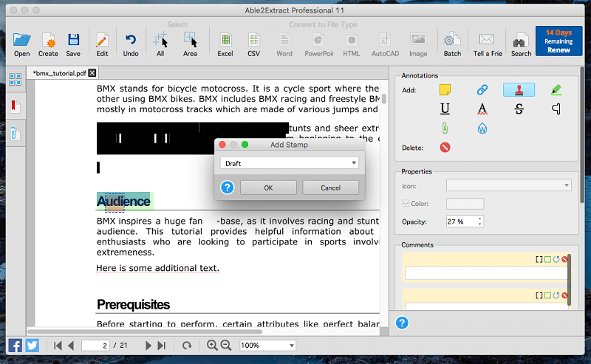Show the attachments side panel

pos(15,134)
